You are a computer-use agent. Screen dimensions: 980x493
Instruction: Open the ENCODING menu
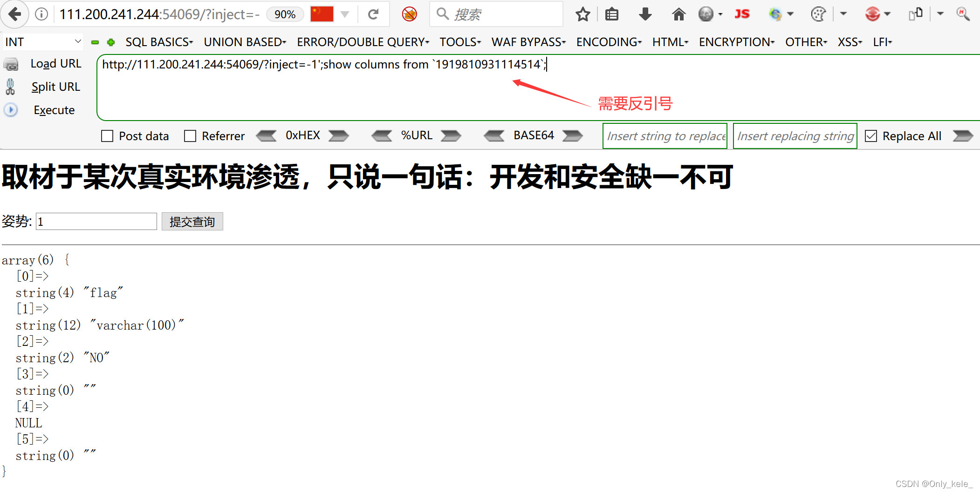[609, 42]
